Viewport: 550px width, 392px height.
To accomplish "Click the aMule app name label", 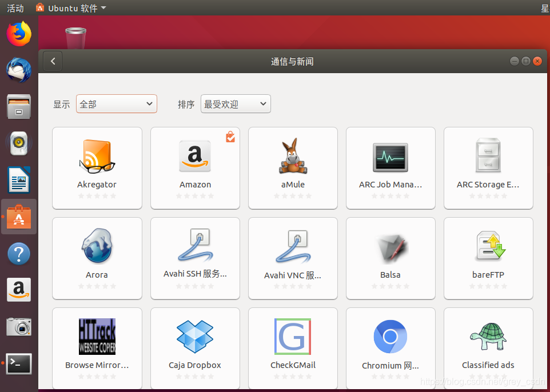I will coord(293,185).
